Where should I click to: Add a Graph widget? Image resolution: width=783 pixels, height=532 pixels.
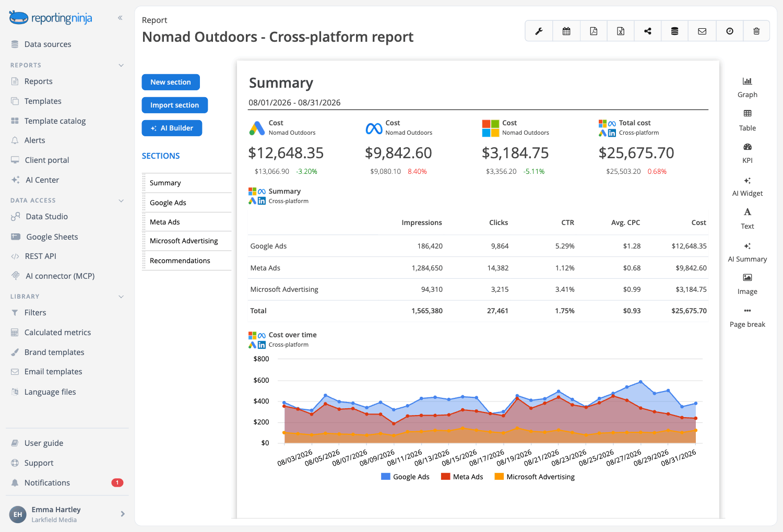coord(748,87)
